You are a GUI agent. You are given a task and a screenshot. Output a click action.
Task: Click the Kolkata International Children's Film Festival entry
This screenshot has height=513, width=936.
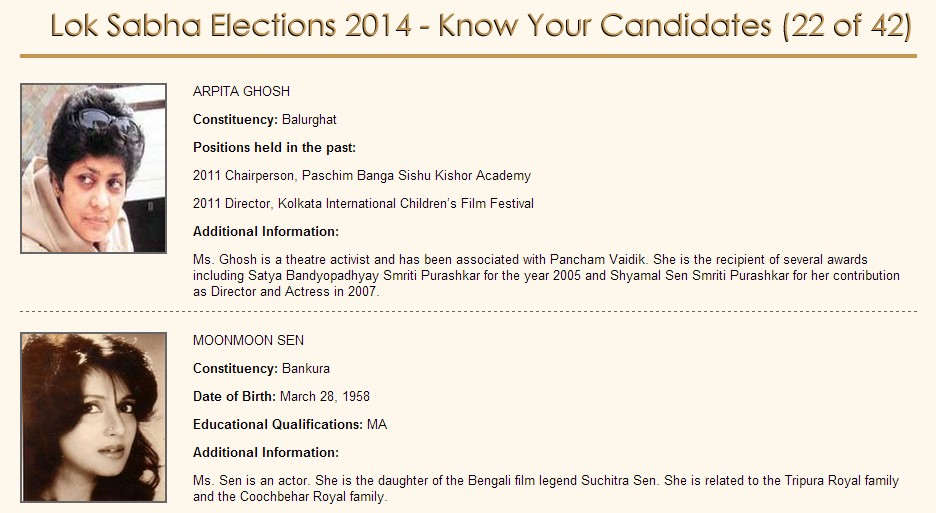click(x=363, y=204)
